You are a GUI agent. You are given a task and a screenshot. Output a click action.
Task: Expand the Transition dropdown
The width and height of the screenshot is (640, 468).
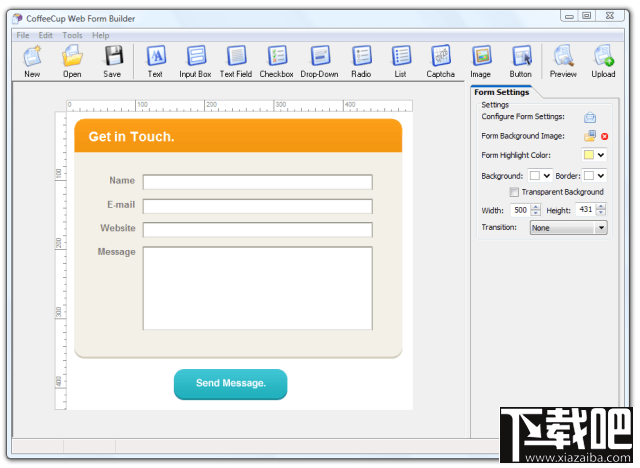[x=601, y=228]
